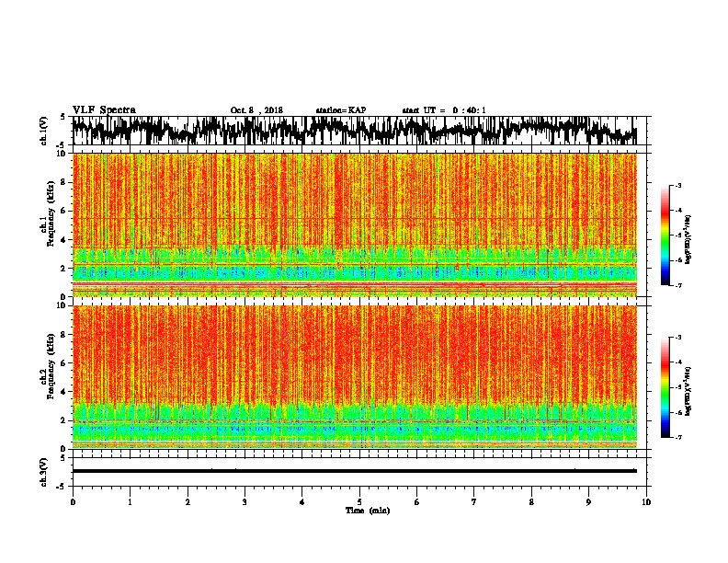Click the time axis tick label "0"

tap(73, 502)
